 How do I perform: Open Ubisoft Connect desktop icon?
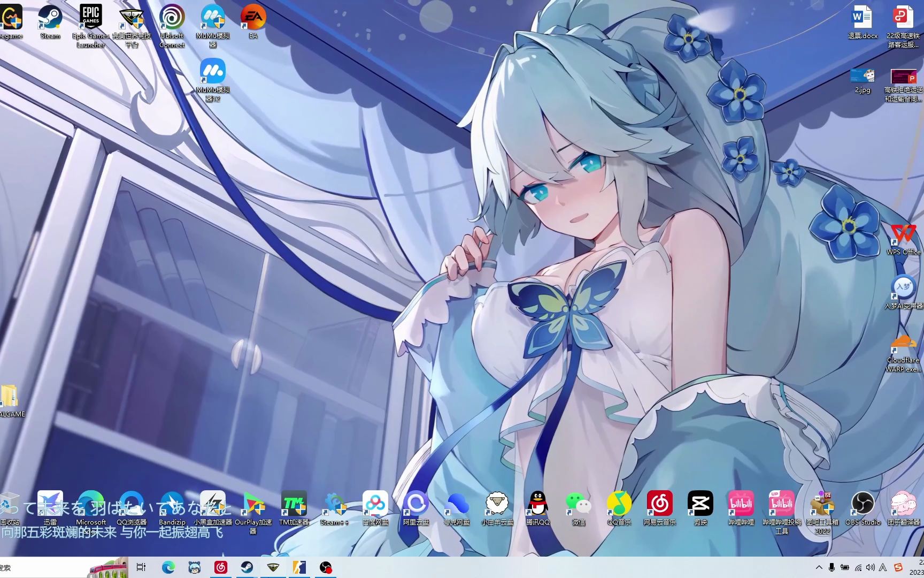pyautogui.click(x=172, y=25)
